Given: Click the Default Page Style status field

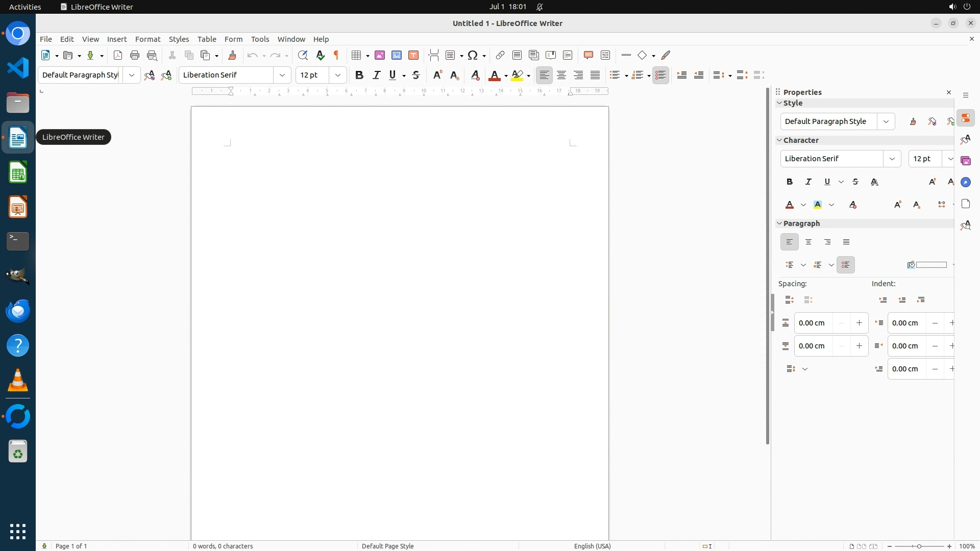Looking at the screenshot, I should pos(387,546).
